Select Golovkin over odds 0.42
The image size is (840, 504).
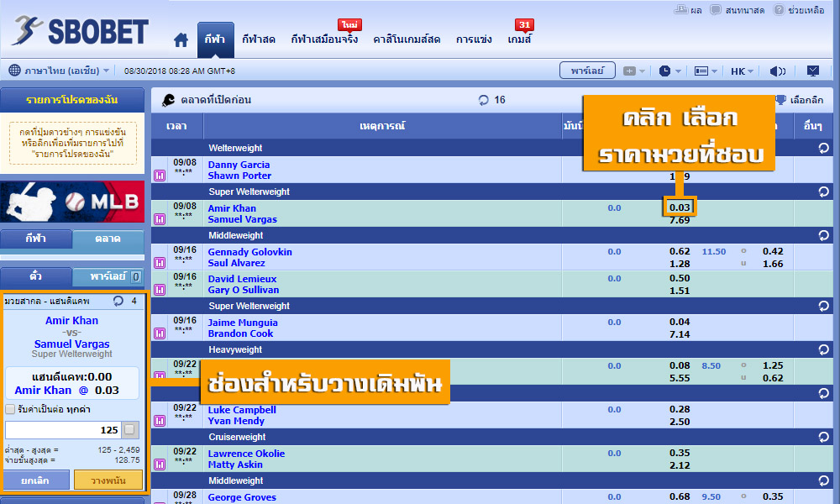click(773, 251)
